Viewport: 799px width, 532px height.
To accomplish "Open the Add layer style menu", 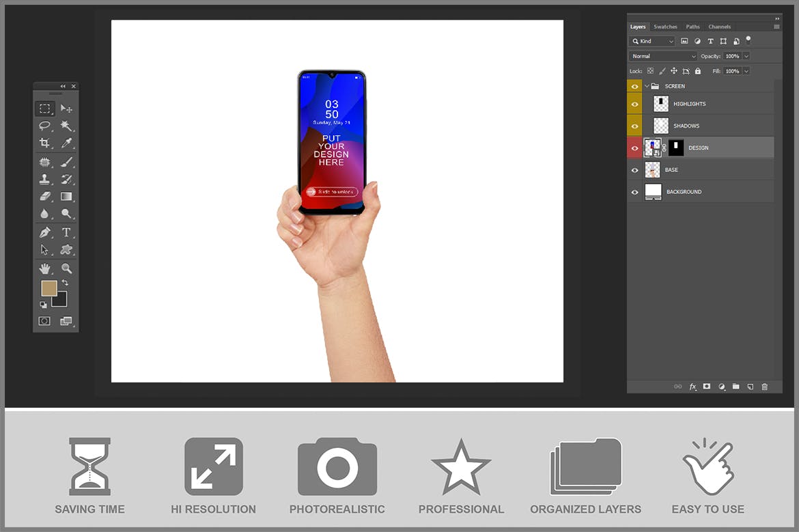I will coord(692,387).
